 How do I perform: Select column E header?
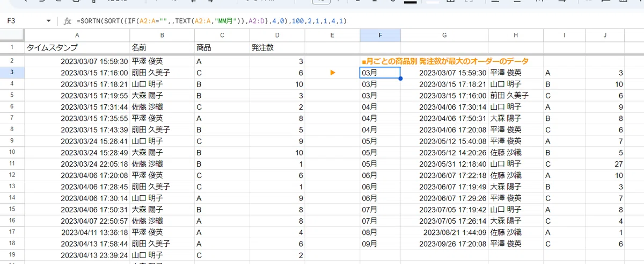coord(332,35)
